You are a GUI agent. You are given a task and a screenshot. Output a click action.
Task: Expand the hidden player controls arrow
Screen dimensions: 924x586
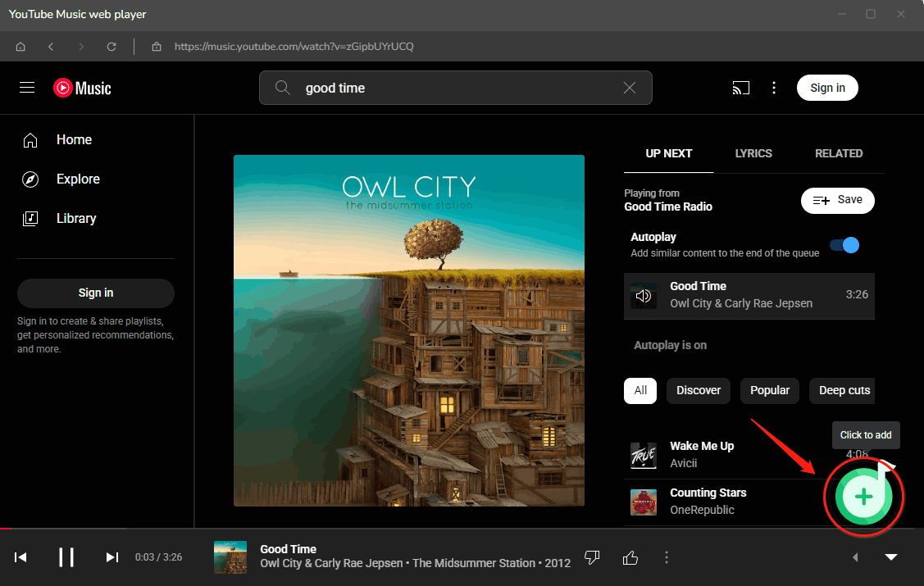pyautogui.click(x=855, y=557)
